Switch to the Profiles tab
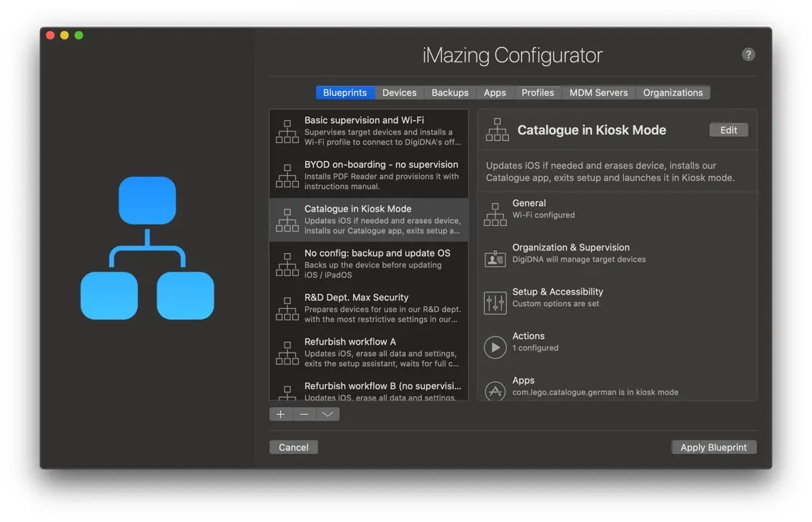The width and height of the screenshot is (812, 522). [x=538, y=92]
